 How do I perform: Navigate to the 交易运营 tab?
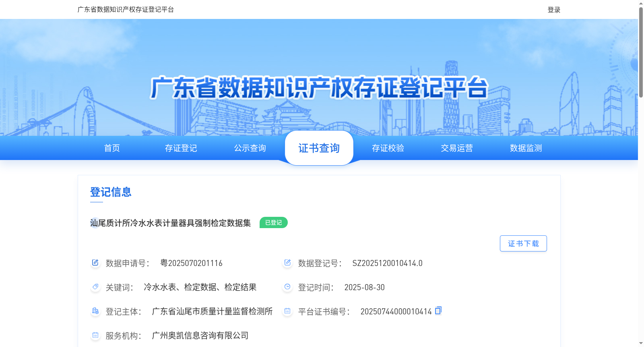[x=457, y=148]
